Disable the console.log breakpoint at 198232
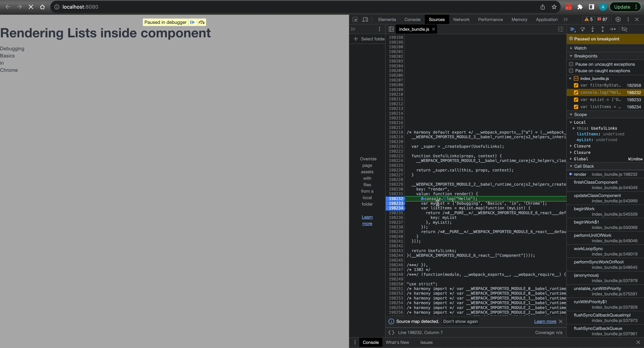The height and width of the screenshot is (348, 644). 576,92
